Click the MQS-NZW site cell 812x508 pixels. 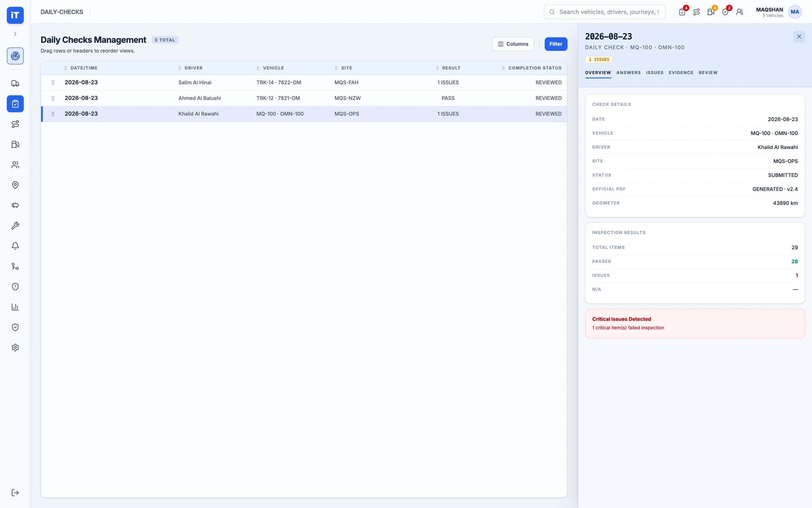347,98
